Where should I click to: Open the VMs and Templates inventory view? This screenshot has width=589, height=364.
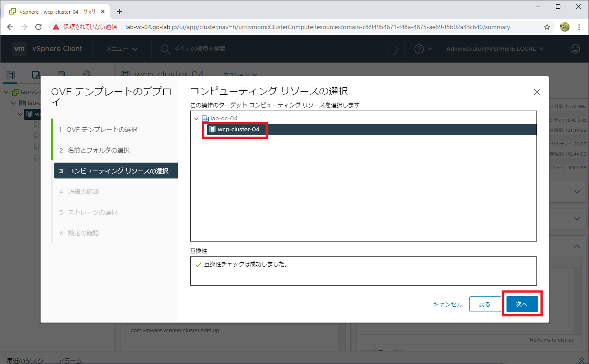(36, 74)
